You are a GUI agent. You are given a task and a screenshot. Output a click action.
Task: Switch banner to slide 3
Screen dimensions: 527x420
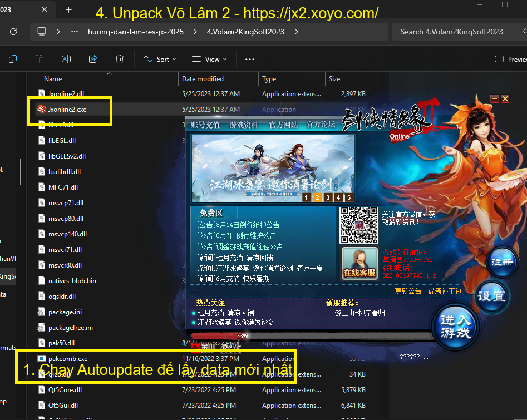point(328,197)
